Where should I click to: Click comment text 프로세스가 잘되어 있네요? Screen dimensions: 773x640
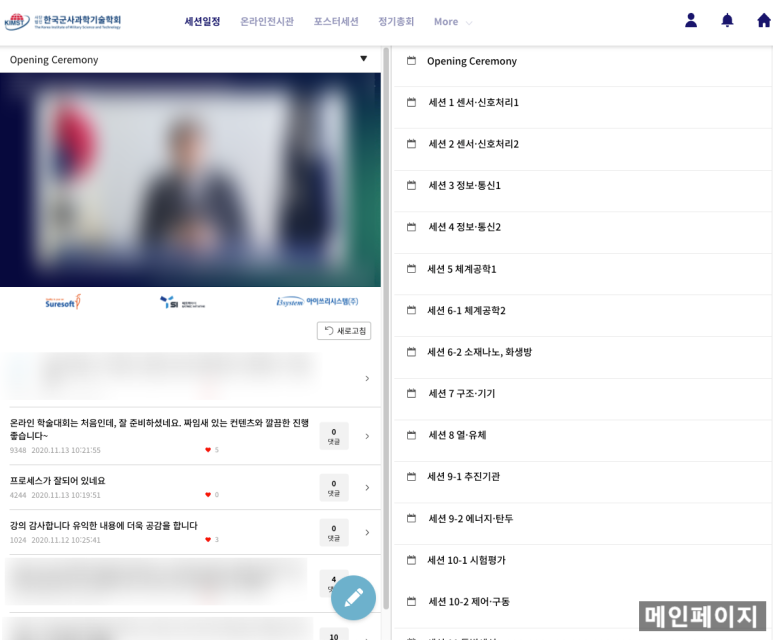(x=58, y=481)
